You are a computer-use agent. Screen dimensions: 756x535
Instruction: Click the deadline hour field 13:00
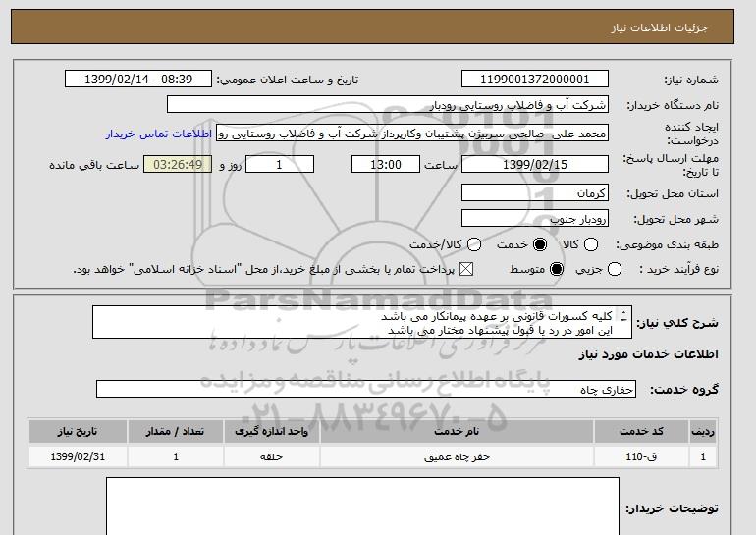pyautogui.click(x=386, y=164)
